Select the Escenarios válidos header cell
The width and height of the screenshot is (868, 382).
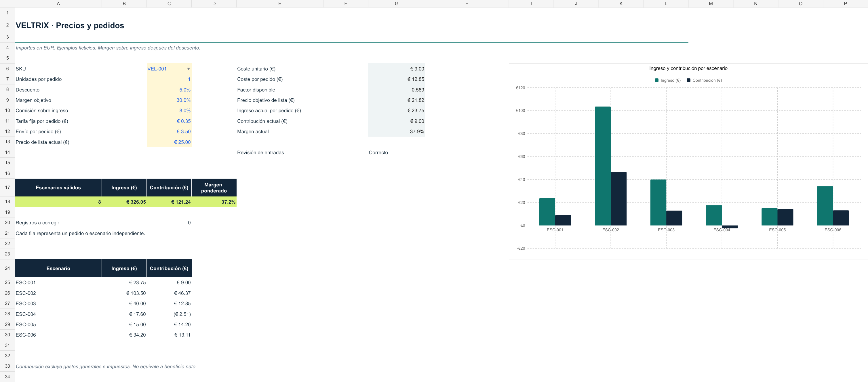click(58, 188)
